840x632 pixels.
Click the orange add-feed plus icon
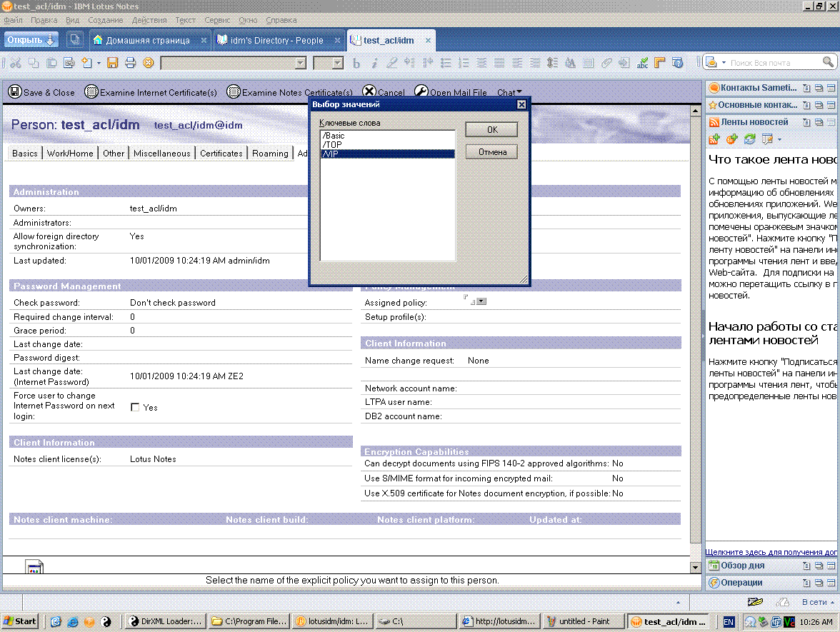pyautogui.click(x=731, y=139)
